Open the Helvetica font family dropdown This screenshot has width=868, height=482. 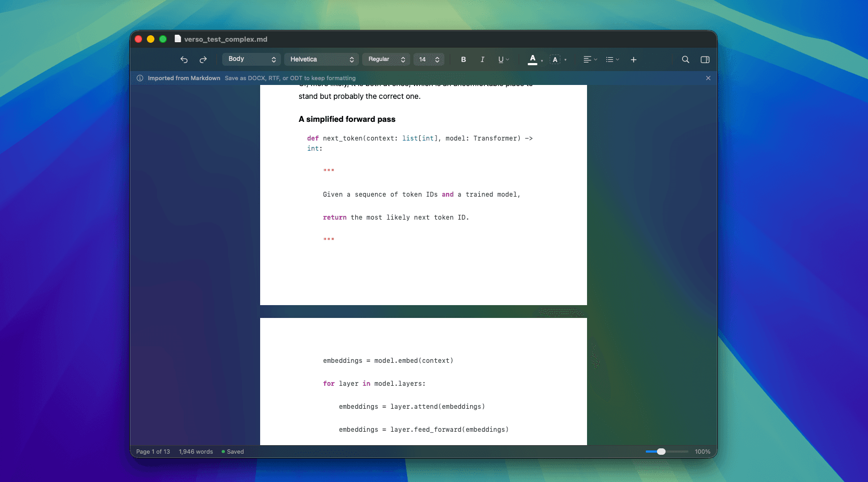point(321,59)
